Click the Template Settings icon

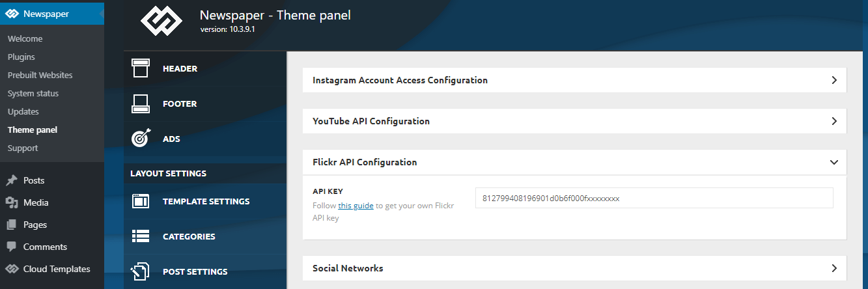coord(141,201)
